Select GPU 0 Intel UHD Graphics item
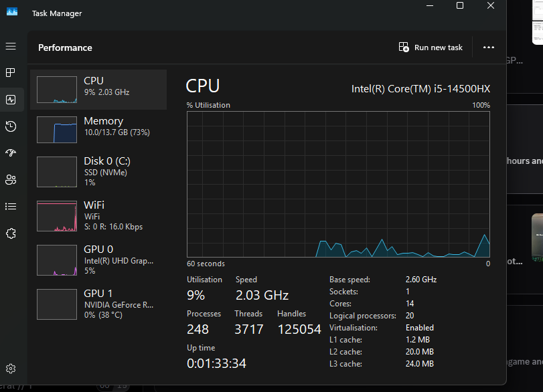Viewport: 543px width, 392px height. (x=98, y=260)
